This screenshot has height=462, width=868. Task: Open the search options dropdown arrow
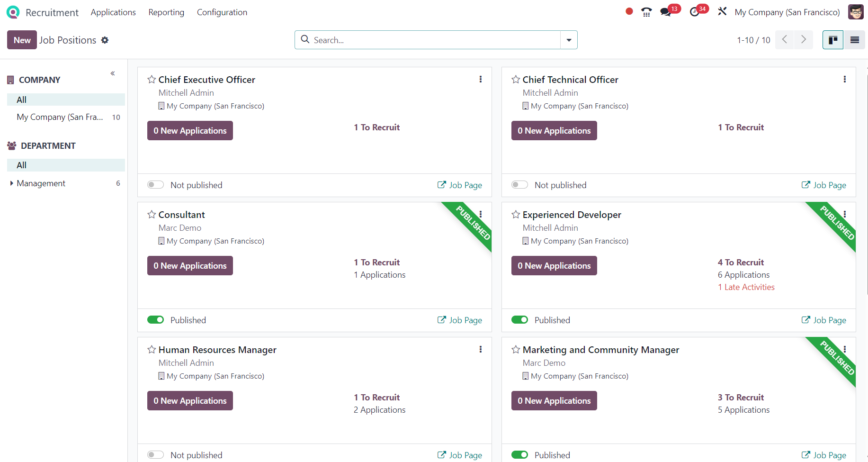click(569, 40)
